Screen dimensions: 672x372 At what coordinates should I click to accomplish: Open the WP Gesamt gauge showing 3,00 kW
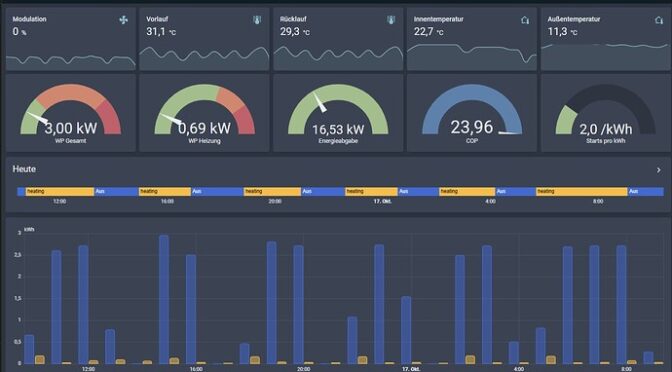click(x=71, y=113)
